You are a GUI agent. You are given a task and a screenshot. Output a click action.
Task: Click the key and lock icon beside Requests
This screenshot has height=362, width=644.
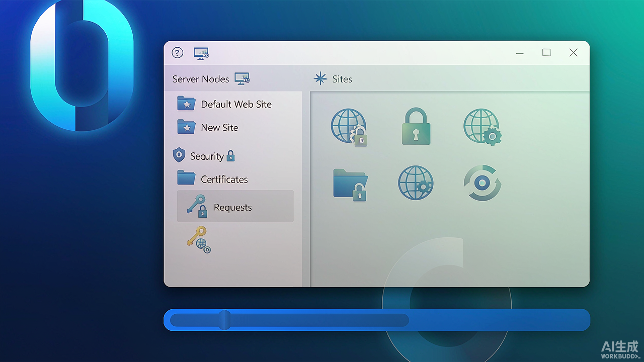click(197, 206)
